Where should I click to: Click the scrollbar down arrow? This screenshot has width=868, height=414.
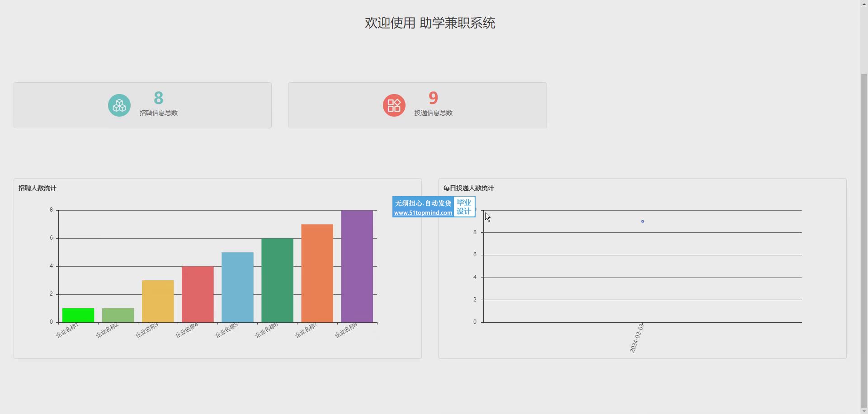click(x=864, y=410)
